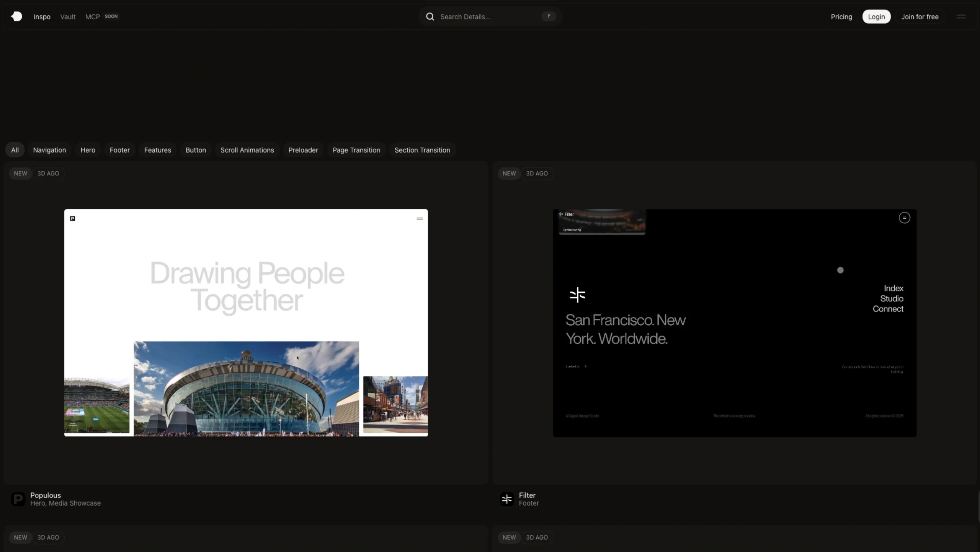Filter by Scroll Animations

[x=247, y=150]
